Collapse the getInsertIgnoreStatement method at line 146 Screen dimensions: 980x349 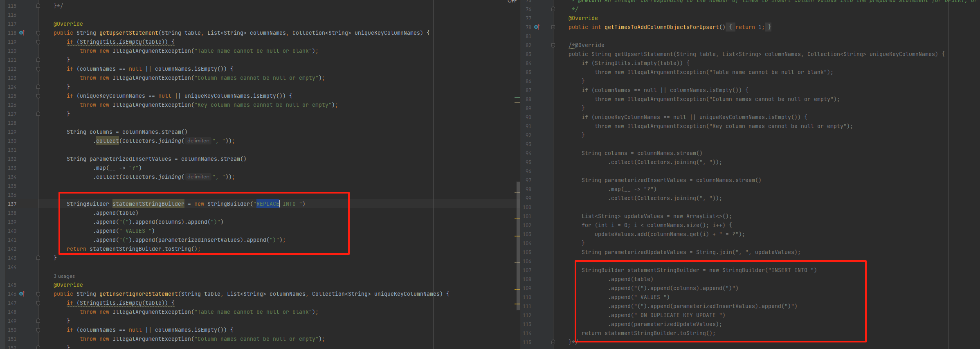point(38,294)
